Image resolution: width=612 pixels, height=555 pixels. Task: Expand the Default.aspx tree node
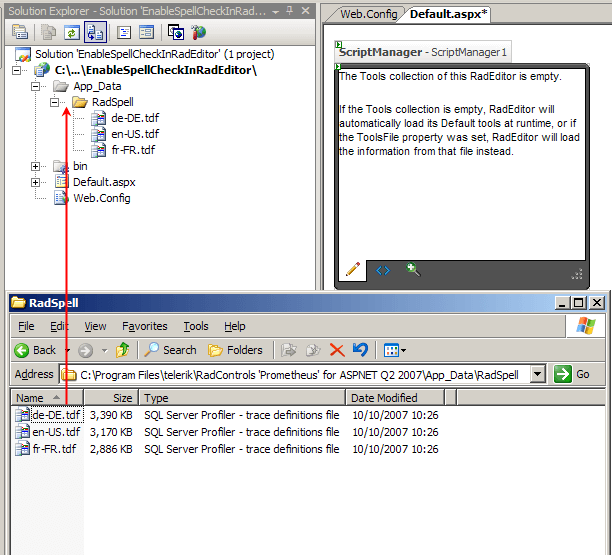tap(37, 182)
